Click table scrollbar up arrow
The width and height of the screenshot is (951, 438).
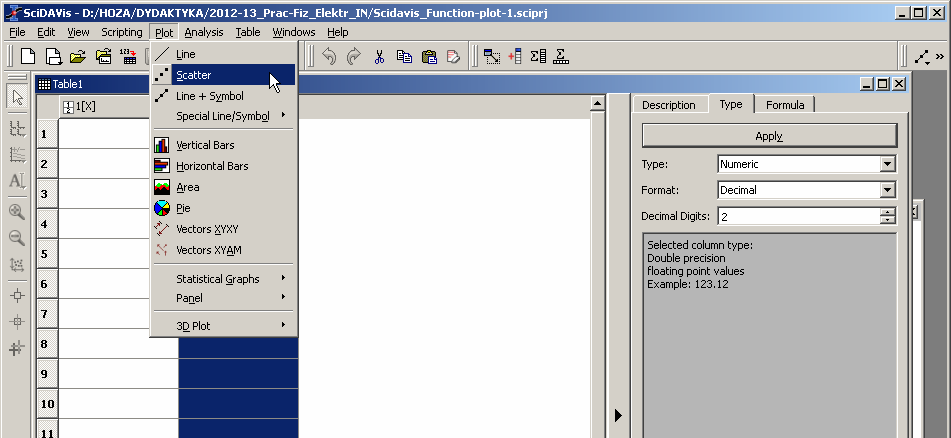point(597,104)
